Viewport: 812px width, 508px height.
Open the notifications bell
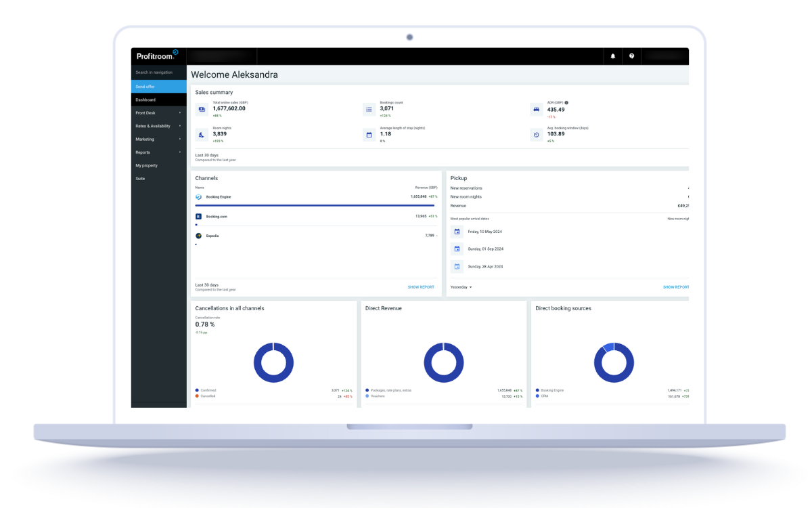pyautogui.click(x=613, y=56)
